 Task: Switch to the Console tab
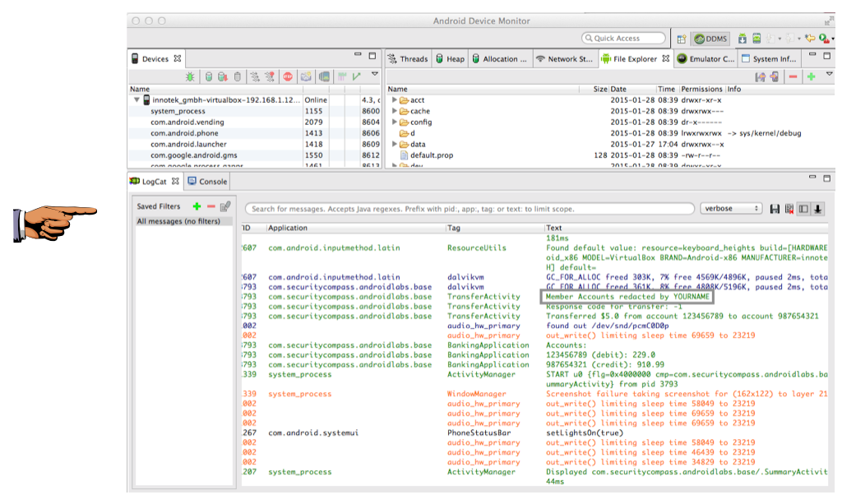207,182
